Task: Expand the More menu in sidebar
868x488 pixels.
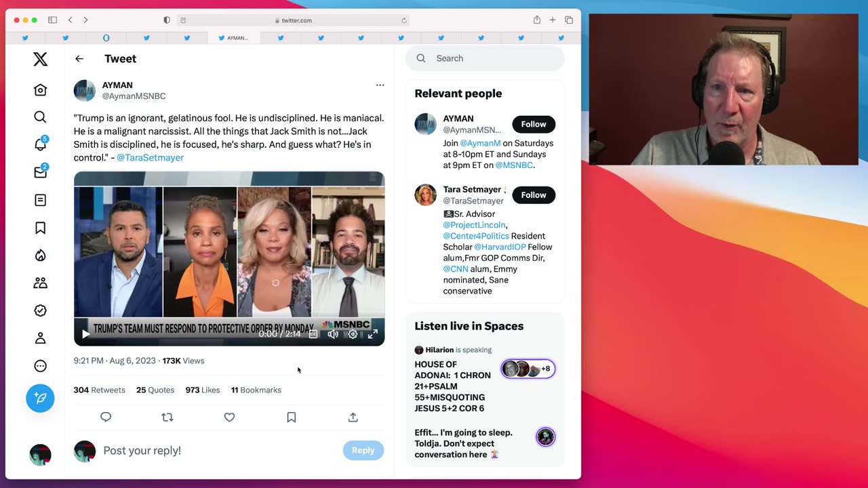Action: point(41,366)
